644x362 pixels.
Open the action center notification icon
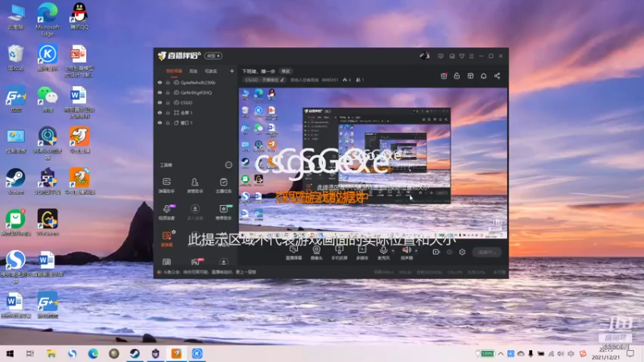(x=630, y=354)
